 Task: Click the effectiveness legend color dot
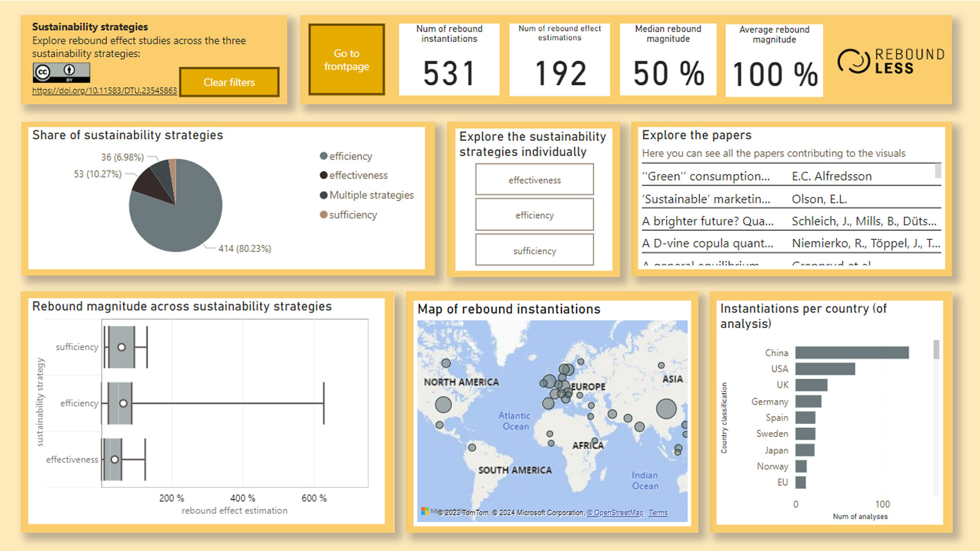click(324, 175)
